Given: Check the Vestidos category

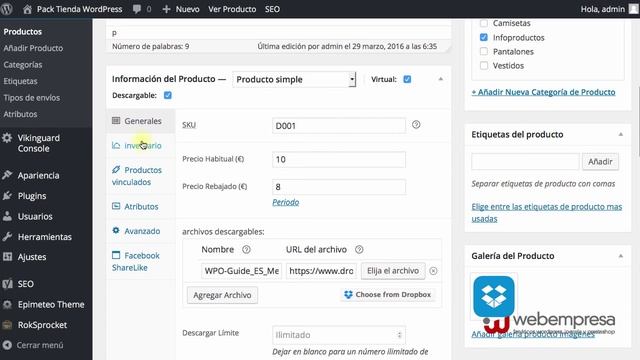Looking at the screenshot, I should click(x=484, y=65).
